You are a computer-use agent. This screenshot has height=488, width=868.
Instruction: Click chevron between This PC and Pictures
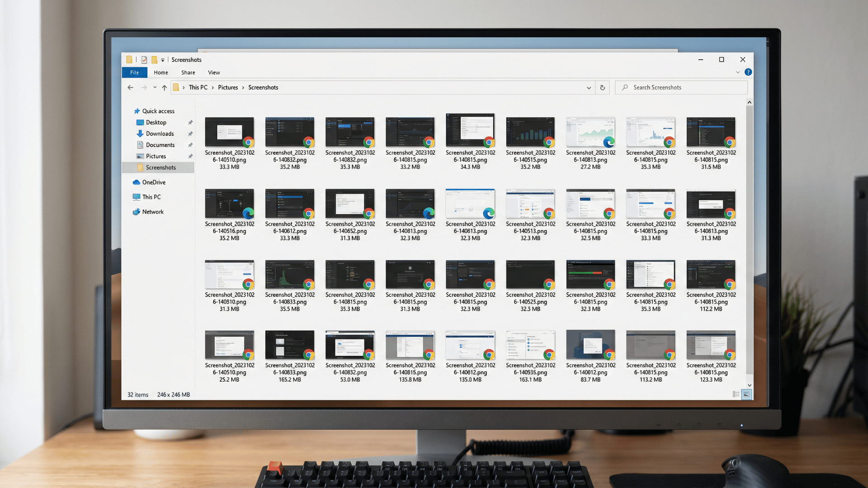click(x=212, y=88)
